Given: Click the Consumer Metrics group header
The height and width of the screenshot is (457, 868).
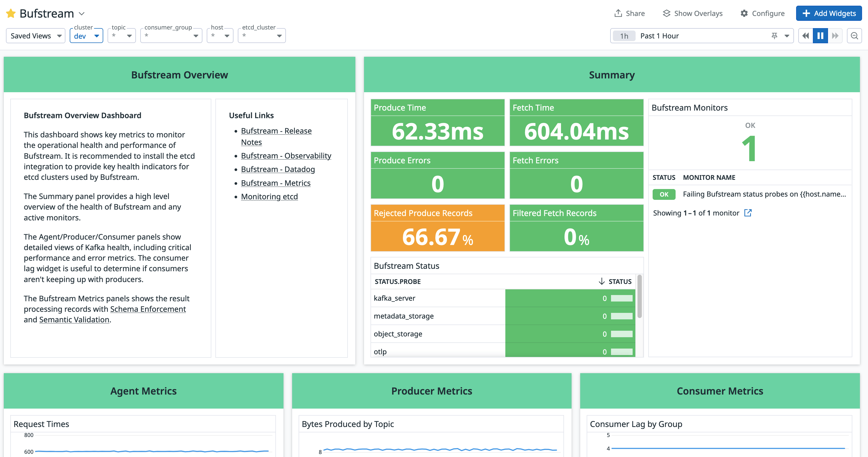Looking at the screenshot, I should tap(720, 390).
